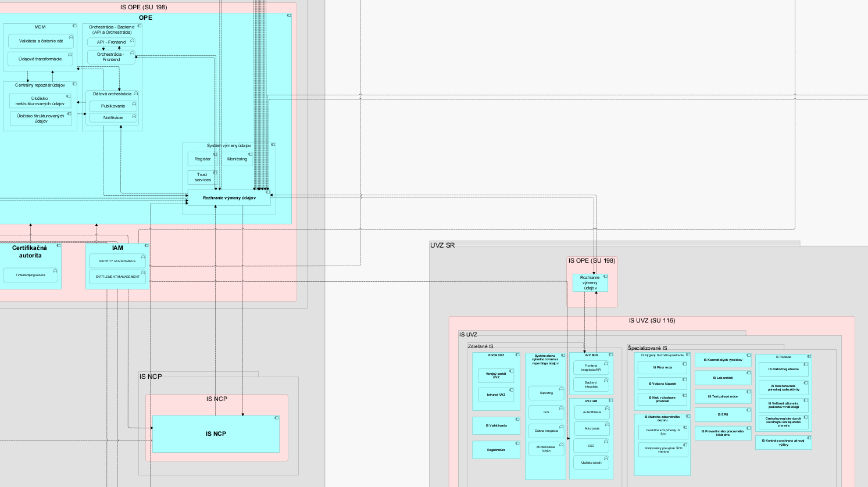Click the function icon on Údajové transformácie
This screenshot has width=868, height=487.
(x=70, y=55)
